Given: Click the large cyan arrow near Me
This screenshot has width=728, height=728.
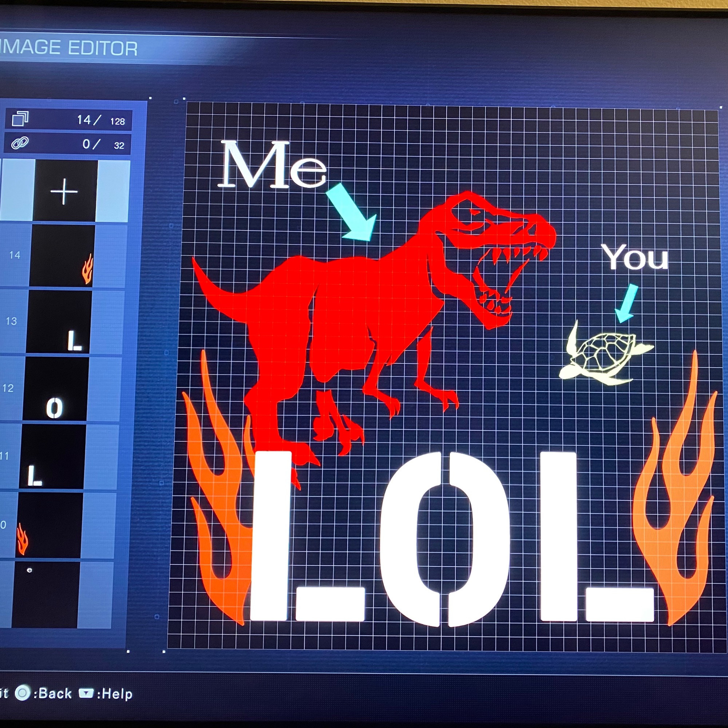Looking at the screenshot, I should tap(352, 213).
